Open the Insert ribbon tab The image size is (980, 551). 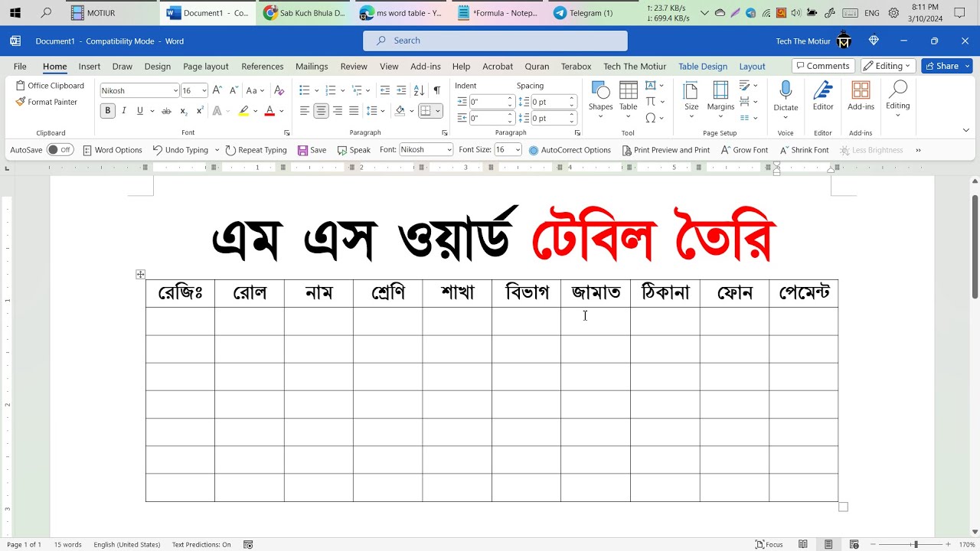(90, 67)
